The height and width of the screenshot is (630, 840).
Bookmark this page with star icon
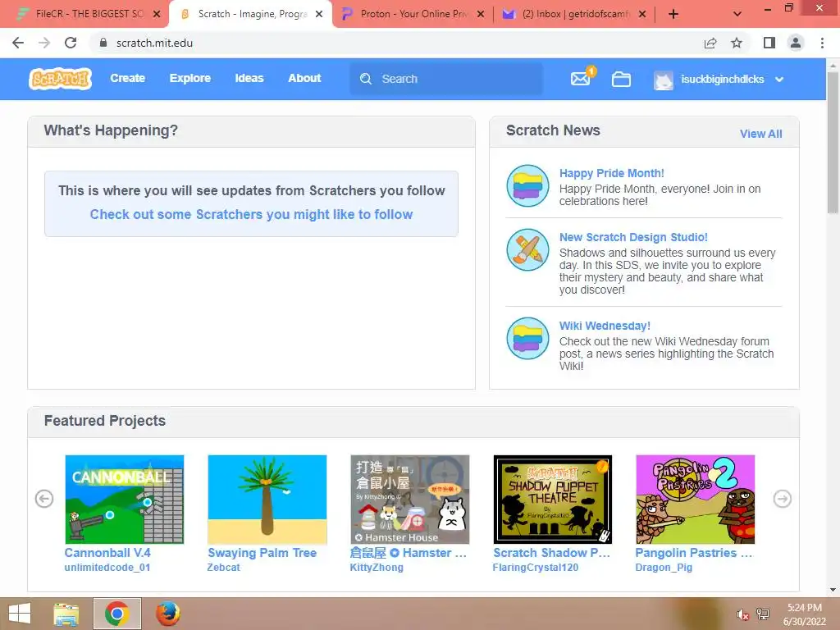737,43
